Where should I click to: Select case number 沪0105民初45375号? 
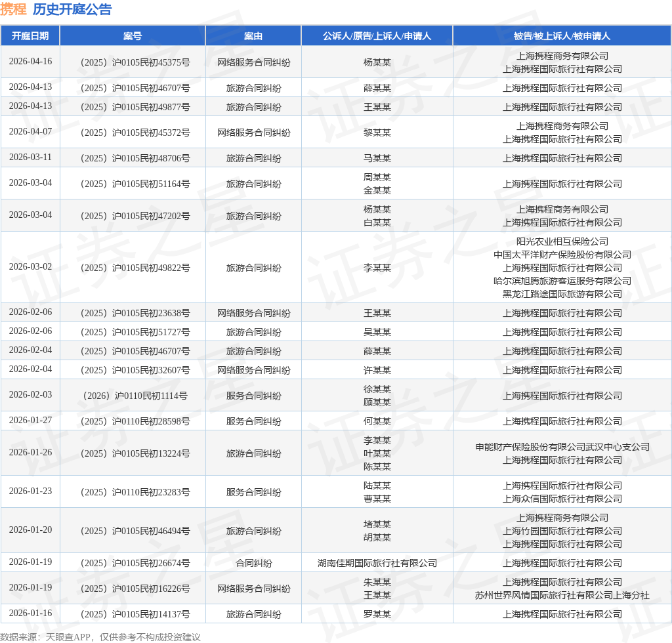point(135,62)
